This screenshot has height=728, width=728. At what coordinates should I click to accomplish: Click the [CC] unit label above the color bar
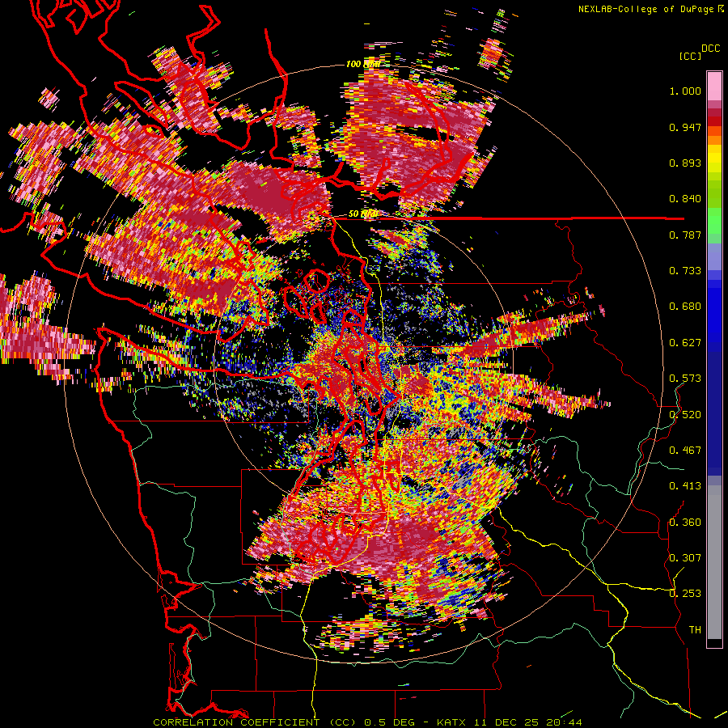[x=690, y=56]
